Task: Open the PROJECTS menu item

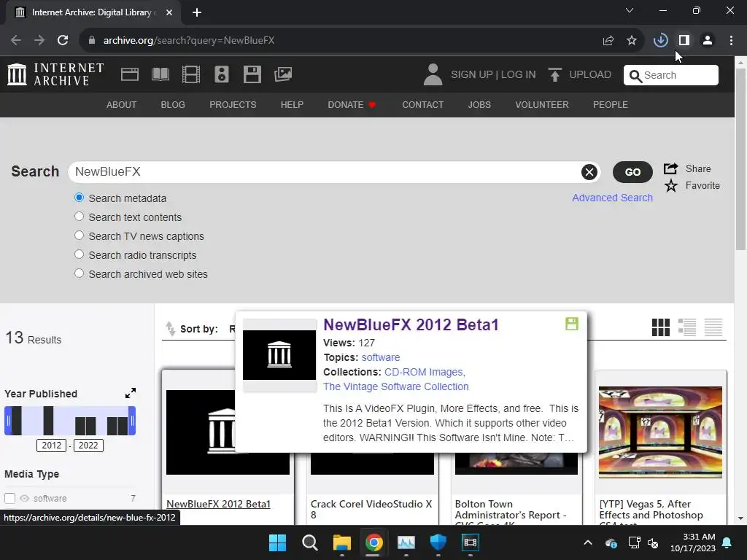Action: click(233, 105)
